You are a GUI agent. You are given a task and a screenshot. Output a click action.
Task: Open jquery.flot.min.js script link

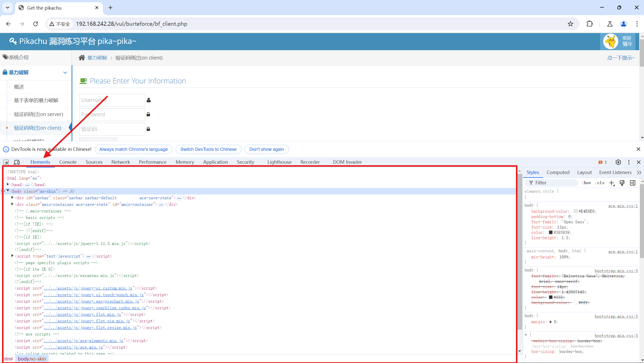click(82, 315)
